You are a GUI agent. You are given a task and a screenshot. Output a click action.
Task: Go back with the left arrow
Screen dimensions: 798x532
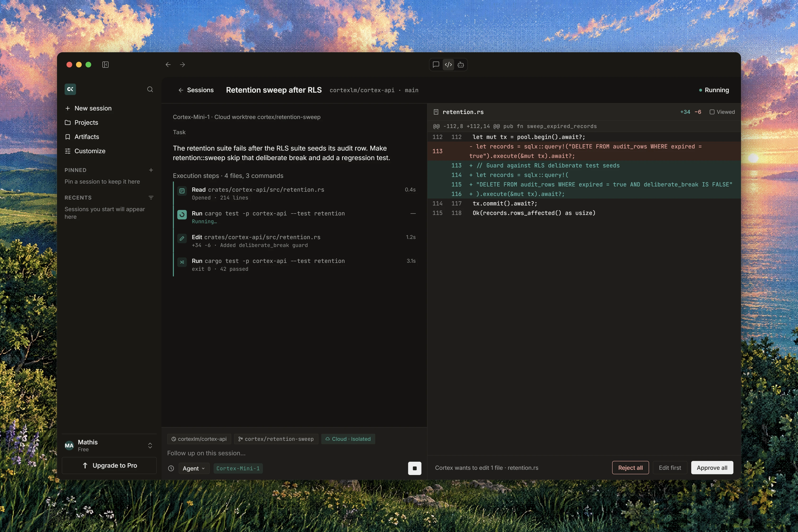click(168, 64)
